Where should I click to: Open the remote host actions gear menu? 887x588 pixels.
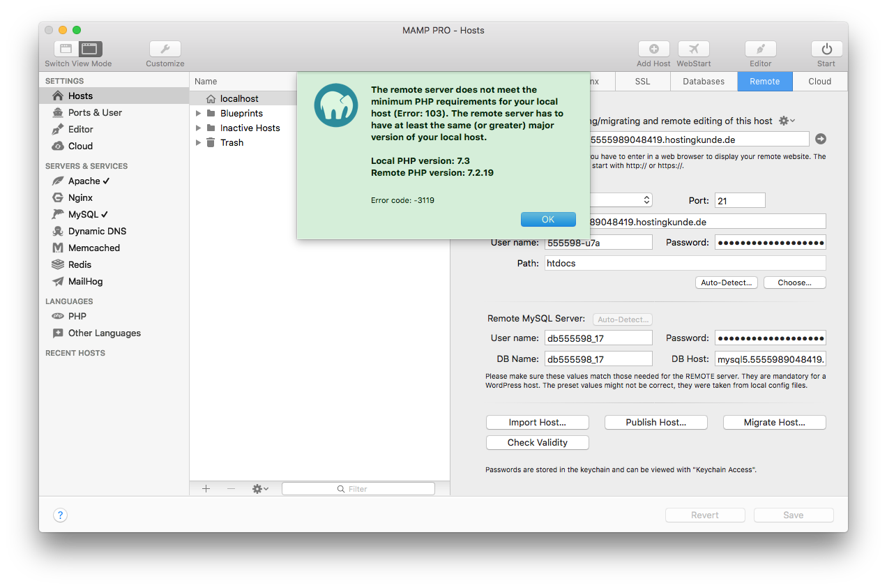782,121
